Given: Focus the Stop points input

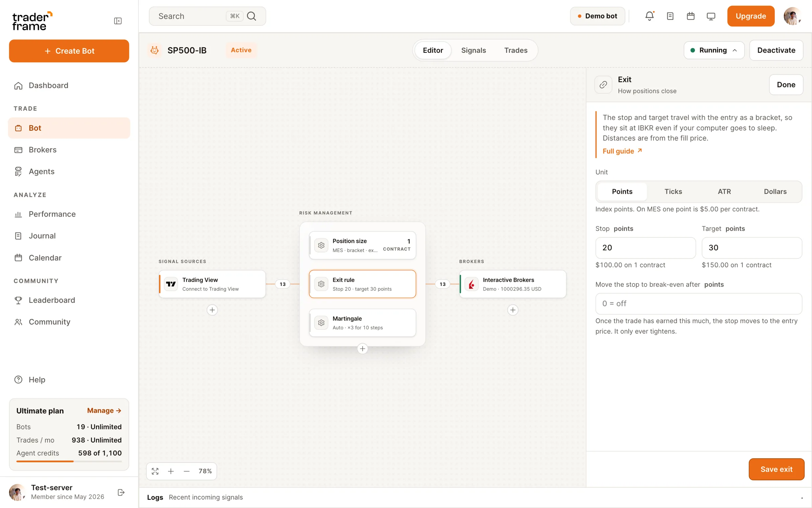Looking at the screenshot, I should [x=646, y=248].
